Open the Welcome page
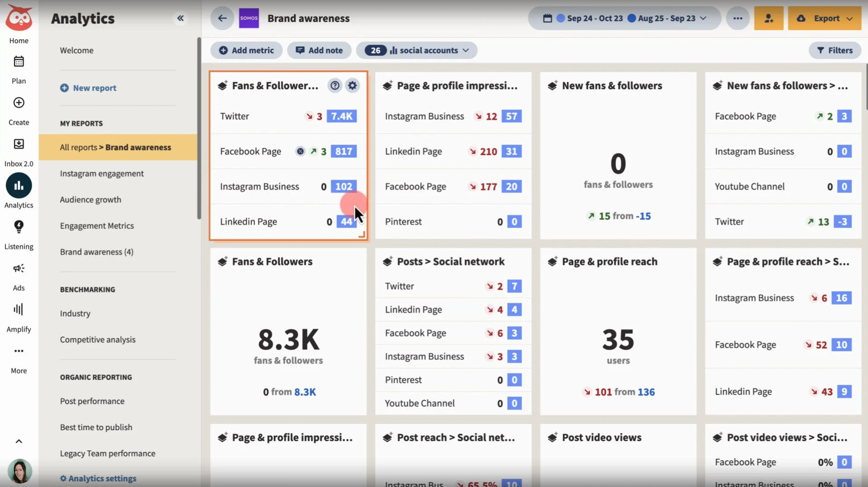Image resolution: width=868 pixels, height=487 pixels. [x=77, y=50]
